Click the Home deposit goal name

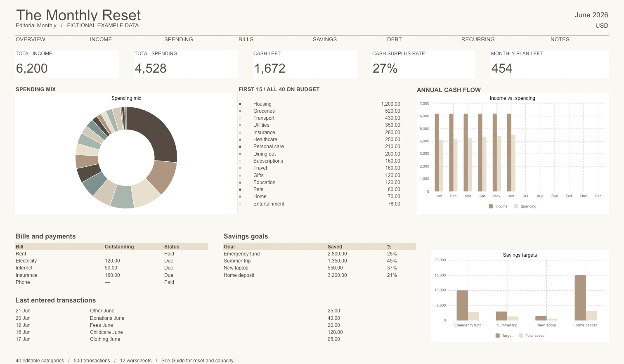239,275
